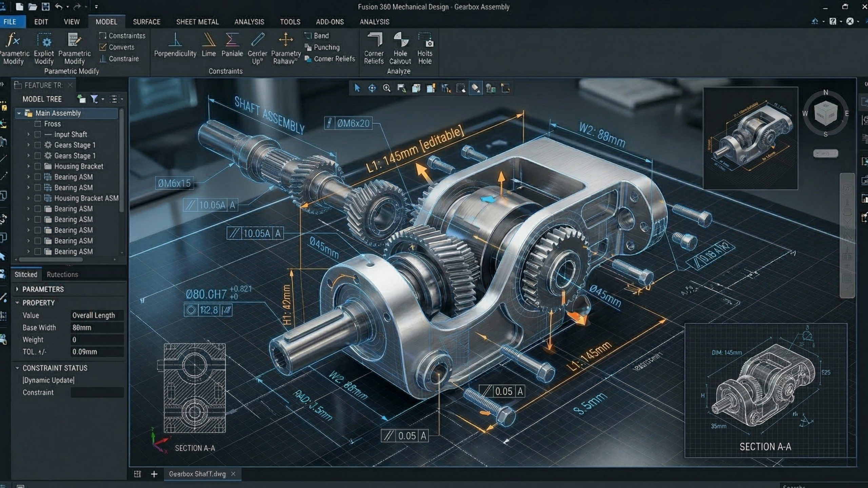
Task: Click the orbit navigation icon above the viewport
Action: coord(372,87)
